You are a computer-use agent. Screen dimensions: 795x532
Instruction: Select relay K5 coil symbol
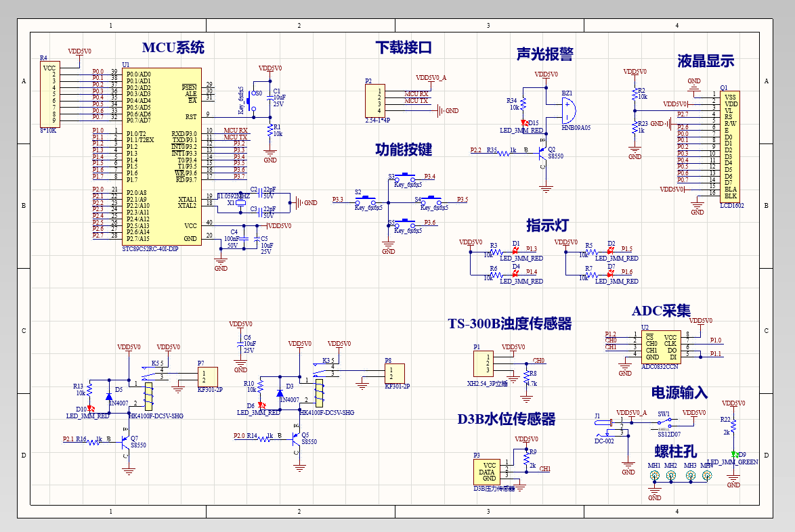[148, 397]
